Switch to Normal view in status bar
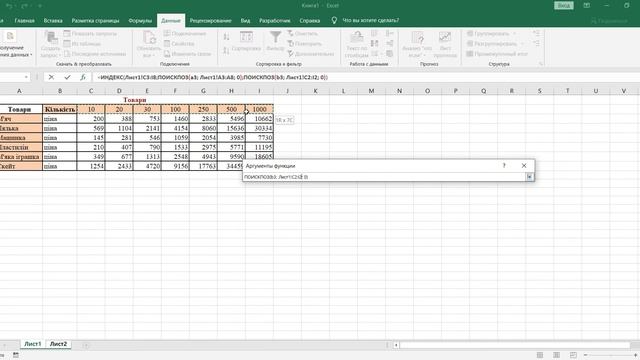The width and height of the screenshot is (640, 360). coord(540,355)
